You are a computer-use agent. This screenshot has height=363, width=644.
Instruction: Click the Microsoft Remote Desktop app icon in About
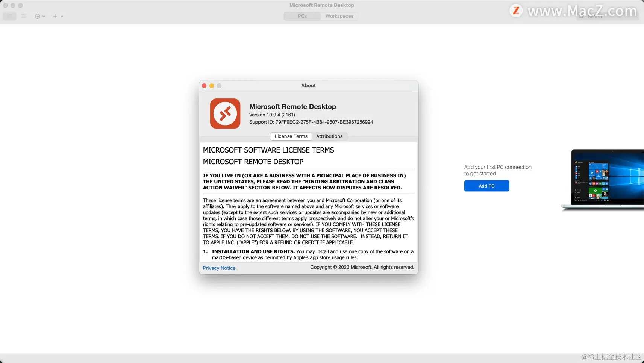(x=225, y=113)
